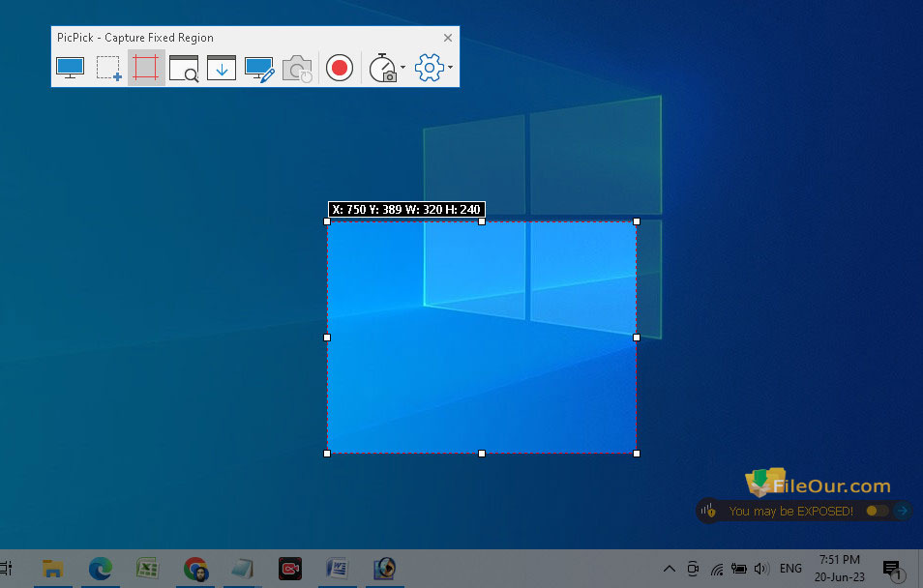
Task: Click the bottom-center selection handle
Action: pos(482,454)
